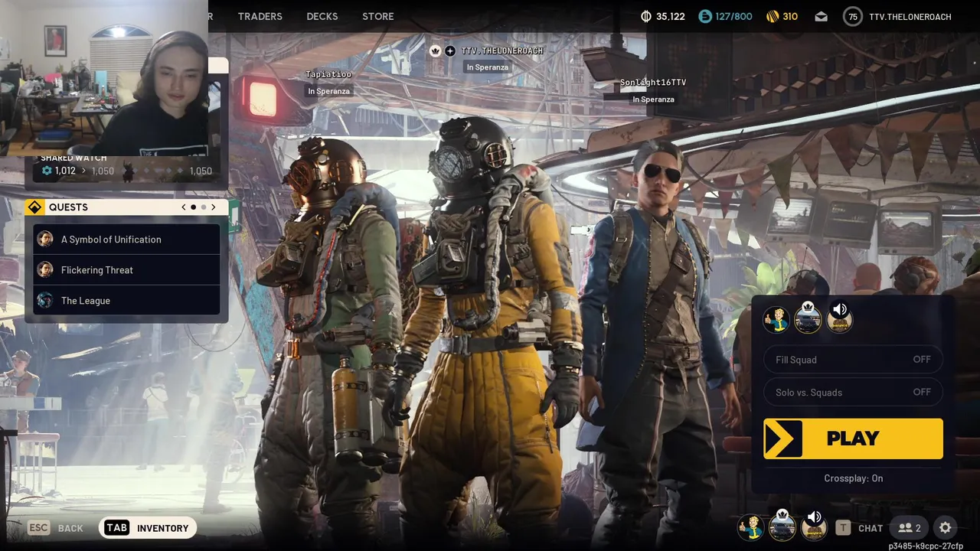The height and width of the screenshot is (551, 980).
Task: Click the Shared Watch gear-shaped points icon
Action: click(x=47, y=171)
